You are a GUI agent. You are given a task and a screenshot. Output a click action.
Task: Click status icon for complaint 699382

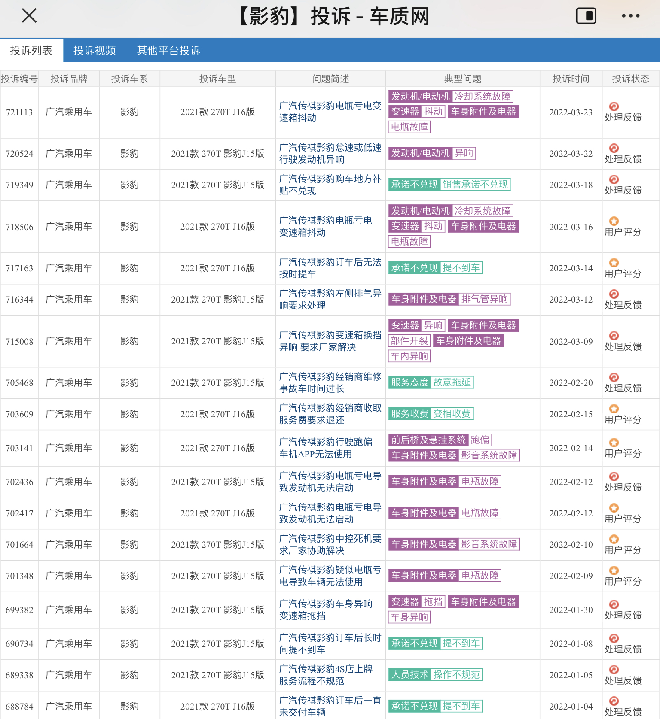[614, 604]
